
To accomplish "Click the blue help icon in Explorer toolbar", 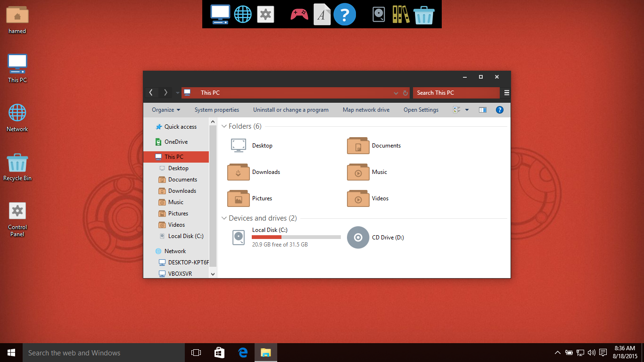I will (x=500, y=110).
